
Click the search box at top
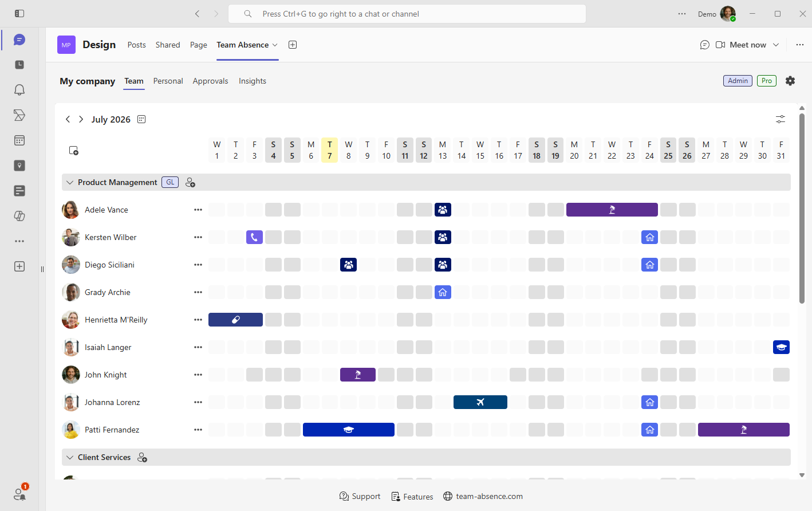coord(407,14)
